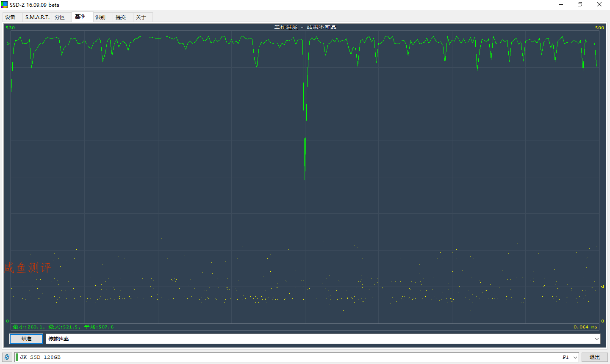Click the SSD-Z app icon in title bar
610x364 pixels.
(x=4, y=5)
